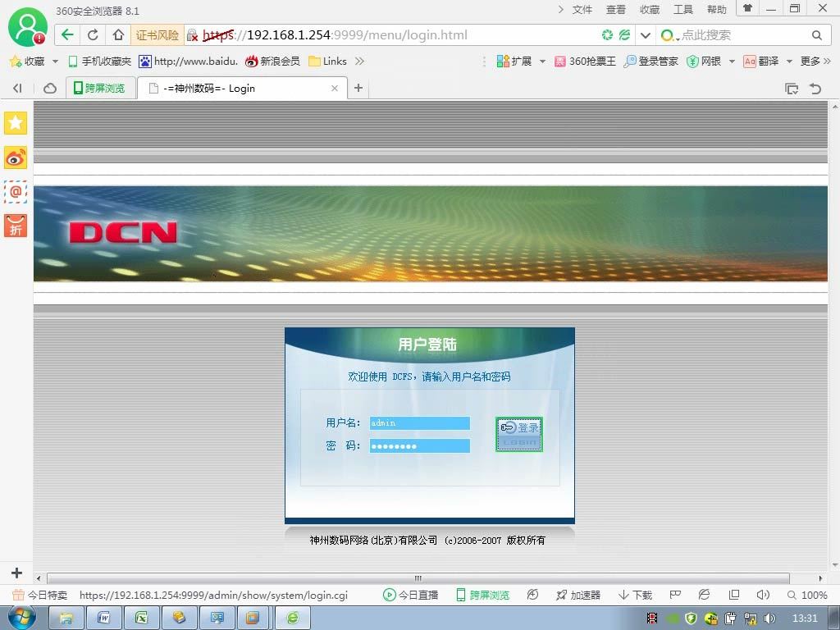Open the 折 discount shopping sidebar icon
Viewport: 840px width, 630px height.
pyautogui.click(x=16, y=226)
